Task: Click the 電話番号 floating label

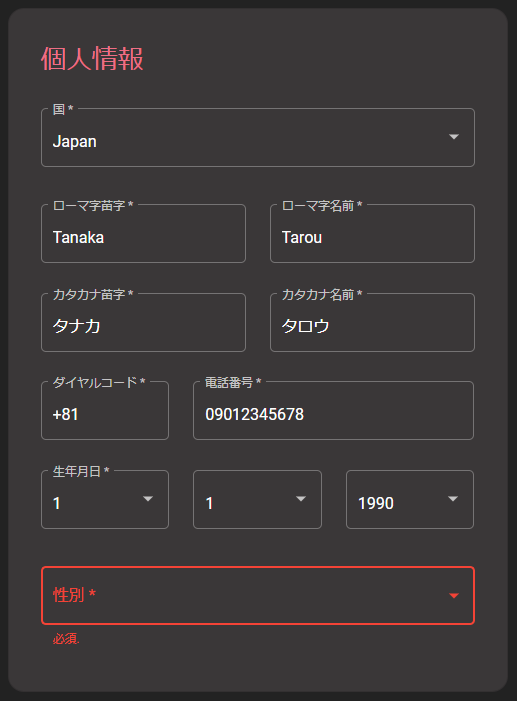Action: [x=233, y=382]
